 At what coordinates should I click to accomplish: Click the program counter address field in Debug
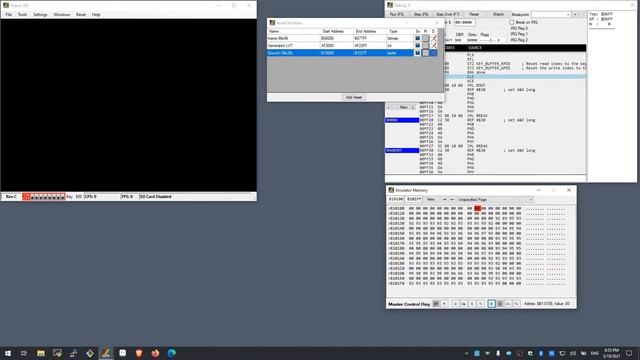point(464,23)
